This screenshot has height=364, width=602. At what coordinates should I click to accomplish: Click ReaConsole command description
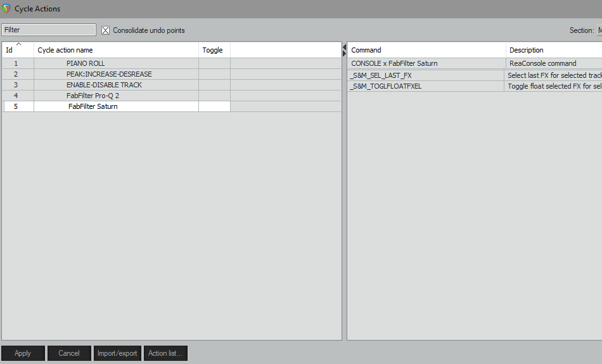coord(554,63)
